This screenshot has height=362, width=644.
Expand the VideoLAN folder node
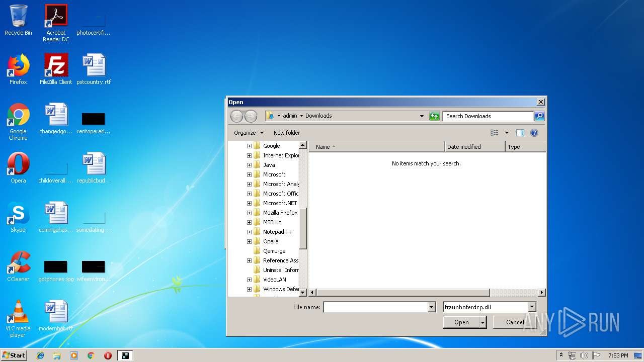pos(249,280)
